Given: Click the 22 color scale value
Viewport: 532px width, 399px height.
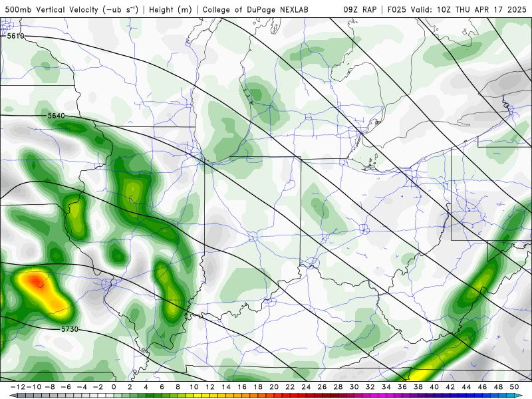Looking at the screenshot, I should pyautogui.click(x=290, y=387).
